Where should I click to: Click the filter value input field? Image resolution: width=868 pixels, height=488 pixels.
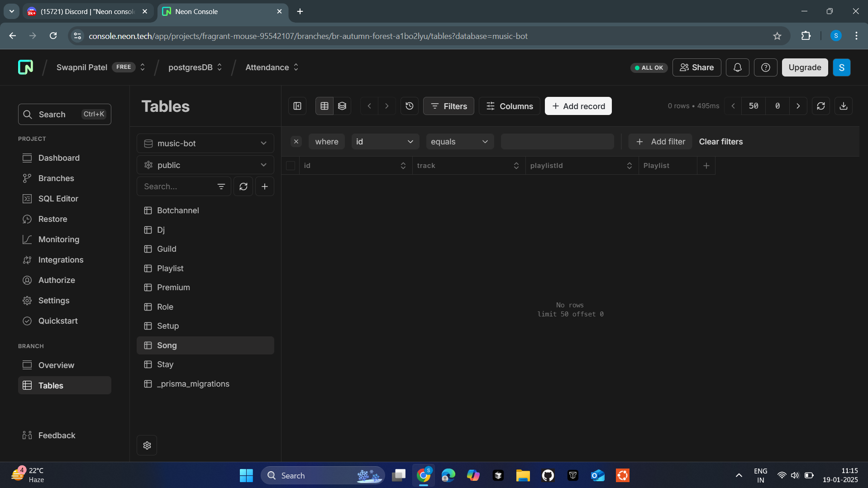coord(558,142)
